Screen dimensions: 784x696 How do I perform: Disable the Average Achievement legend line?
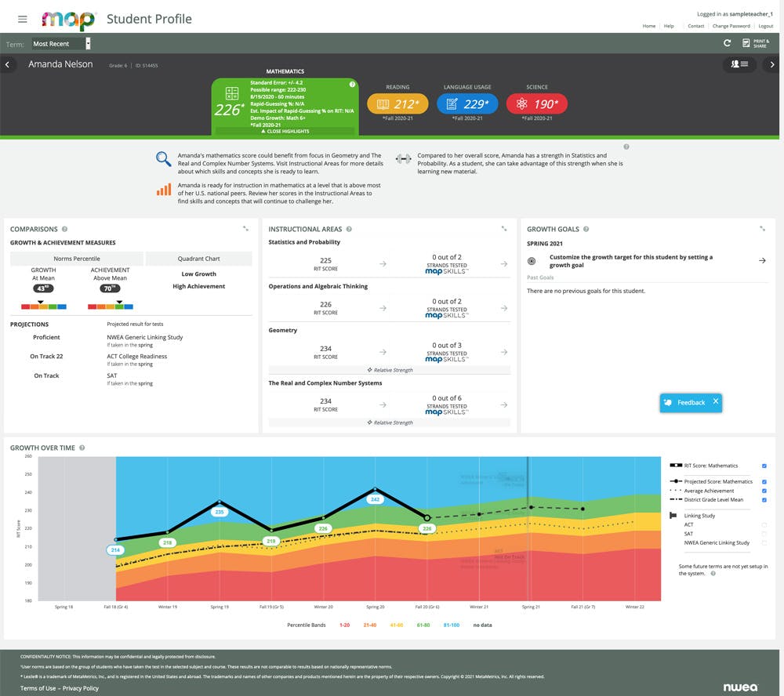click(764, 491)
